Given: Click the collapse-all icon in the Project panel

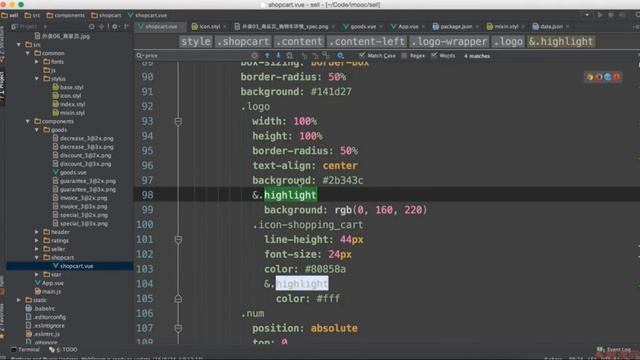Looking at the screenshot, I should point(101,27).
